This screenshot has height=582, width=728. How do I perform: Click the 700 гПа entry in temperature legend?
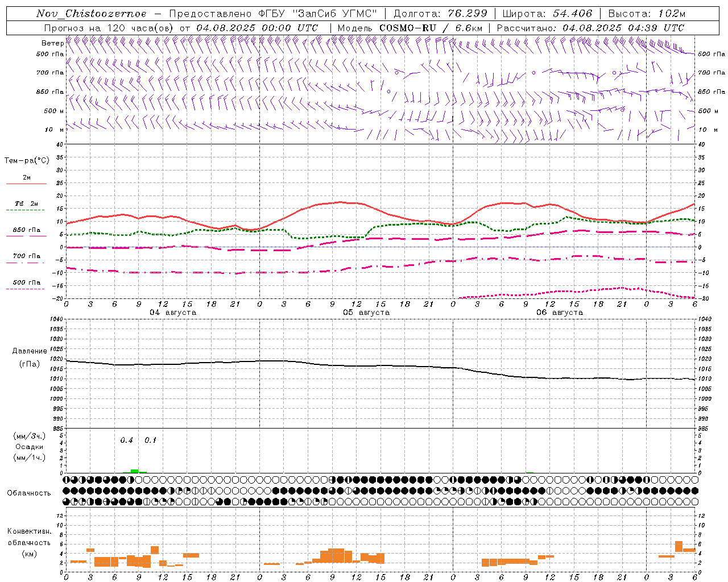pyautogui.click(x=27, y=256)
